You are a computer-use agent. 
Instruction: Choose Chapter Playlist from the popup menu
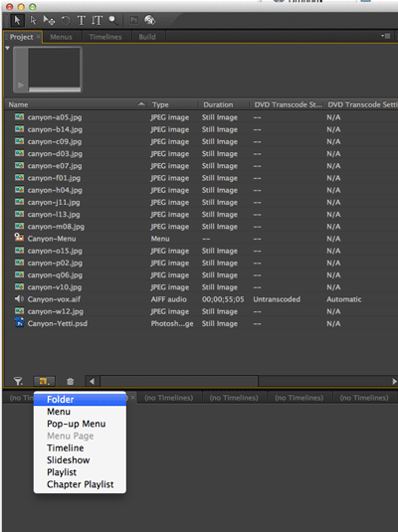click(81, 484)
